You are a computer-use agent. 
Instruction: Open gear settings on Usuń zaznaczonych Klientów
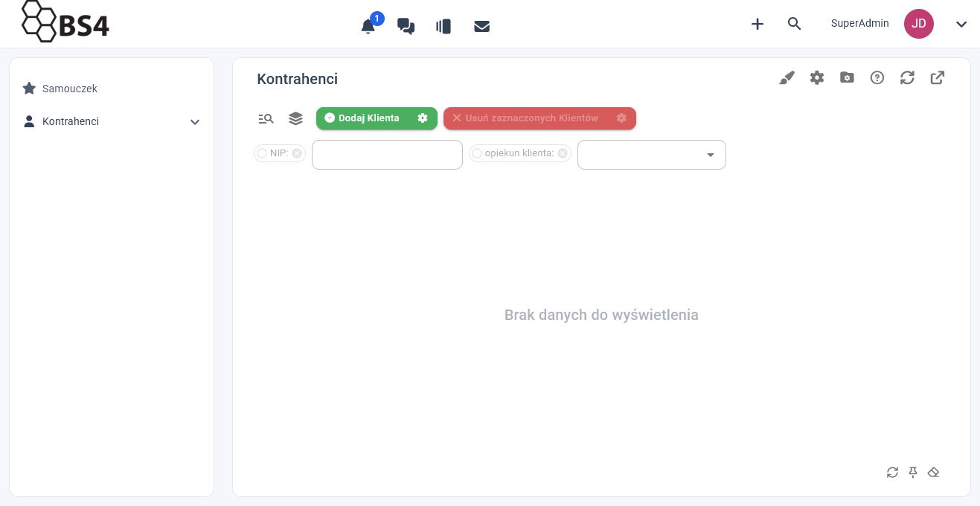tap(621, 118)
